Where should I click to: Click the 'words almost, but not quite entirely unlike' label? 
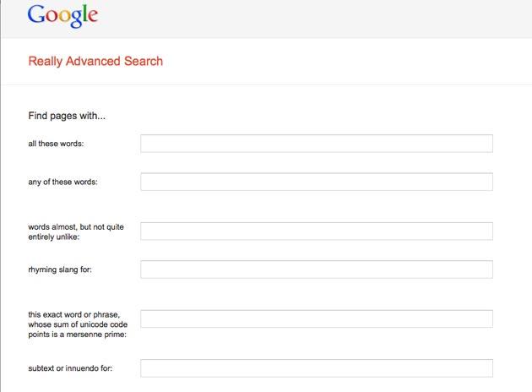point(76,231)
